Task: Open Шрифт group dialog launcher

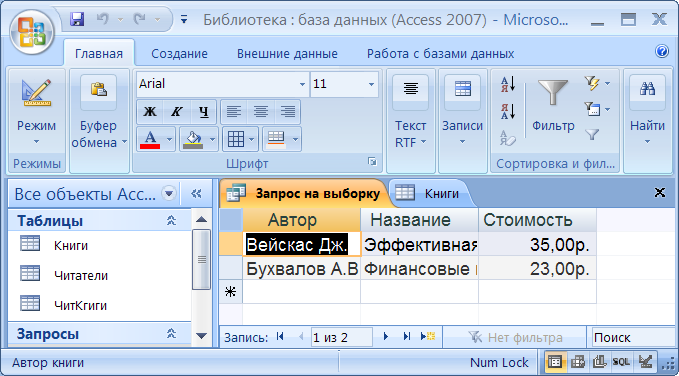Action: point(372,162)
